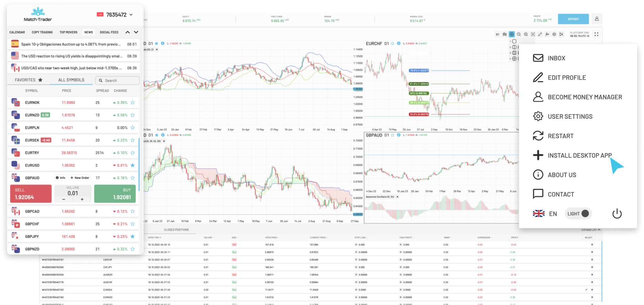Open chart settings via gear icon
This screenshot has width=644, height=305.
[554, 34]
